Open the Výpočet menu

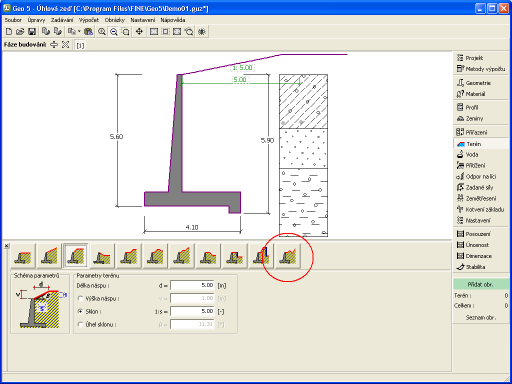(x=89, y=20)
